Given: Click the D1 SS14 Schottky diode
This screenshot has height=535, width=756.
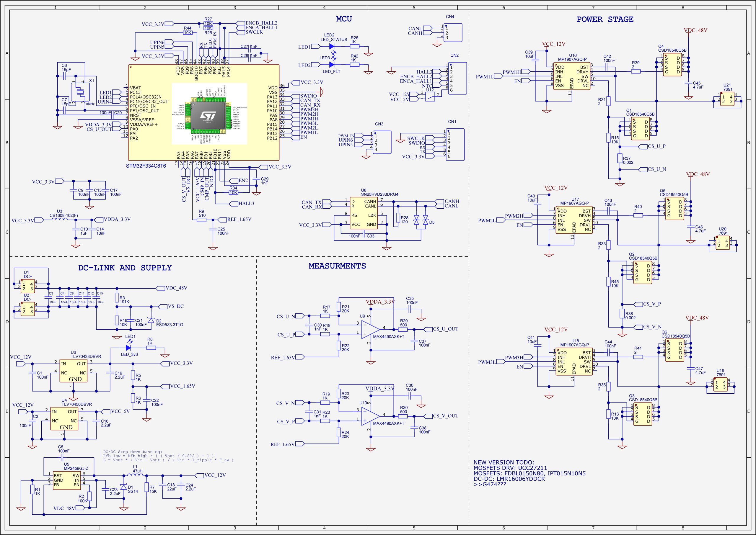Looking at the screenshot, I should 124,487.
